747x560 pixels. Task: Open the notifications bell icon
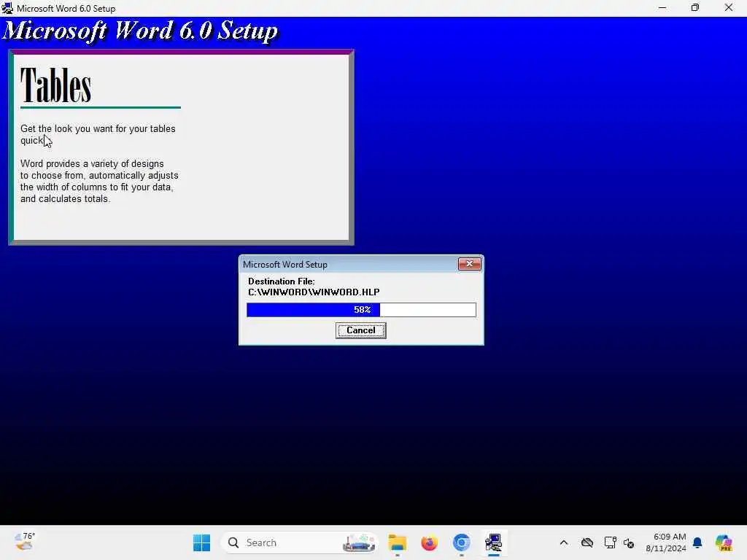tap(697, 542)
